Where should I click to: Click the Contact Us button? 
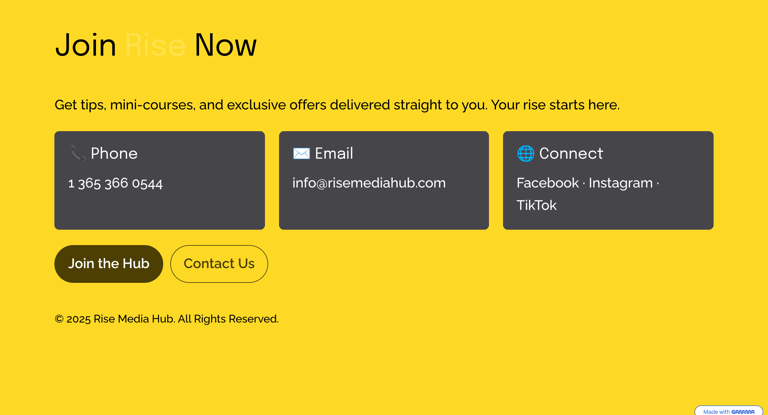pos(219,264)
